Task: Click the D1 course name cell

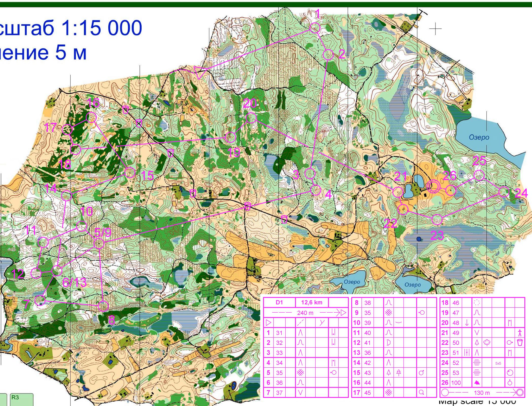Action: [279, 302]
